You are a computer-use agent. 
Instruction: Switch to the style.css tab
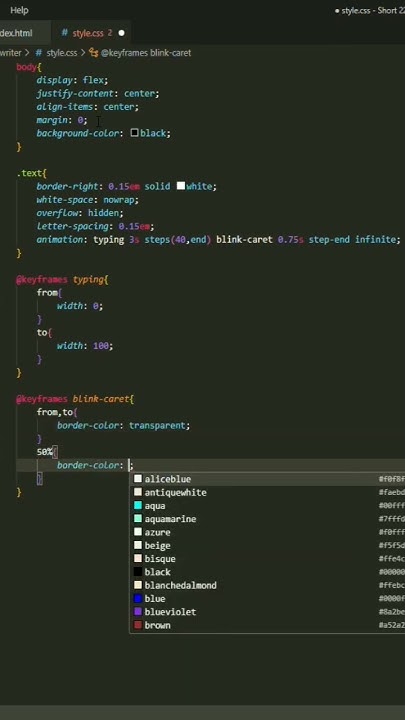(x=93, y=33)
